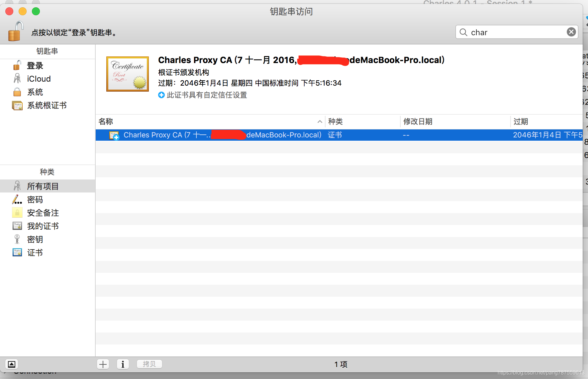Click the 拷贝 button

(149, 364)
